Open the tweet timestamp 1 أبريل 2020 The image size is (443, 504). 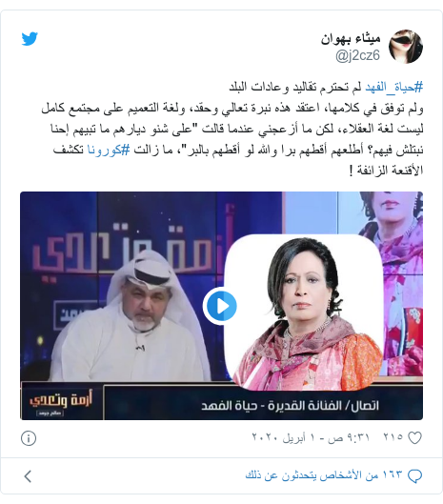point(311,437)
